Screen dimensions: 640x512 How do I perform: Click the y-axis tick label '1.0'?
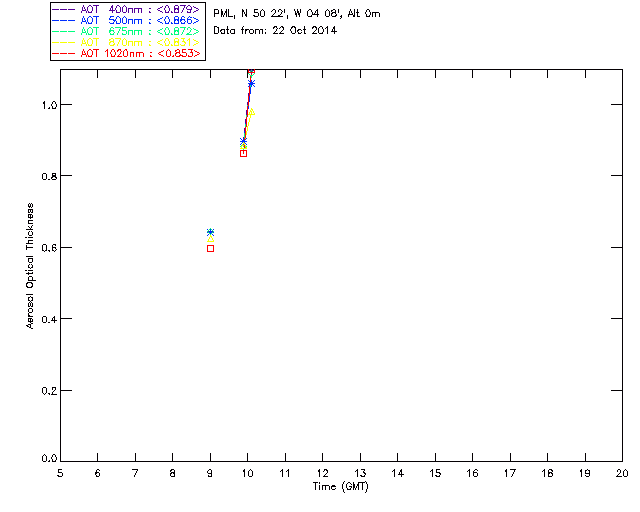(49, 105)
